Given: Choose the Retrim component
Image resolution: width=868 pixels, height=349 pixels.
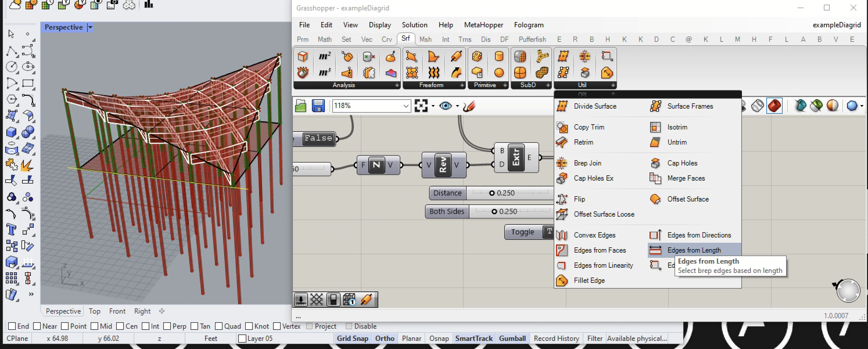Looking at the screenshot, I should tap(575, 142).
